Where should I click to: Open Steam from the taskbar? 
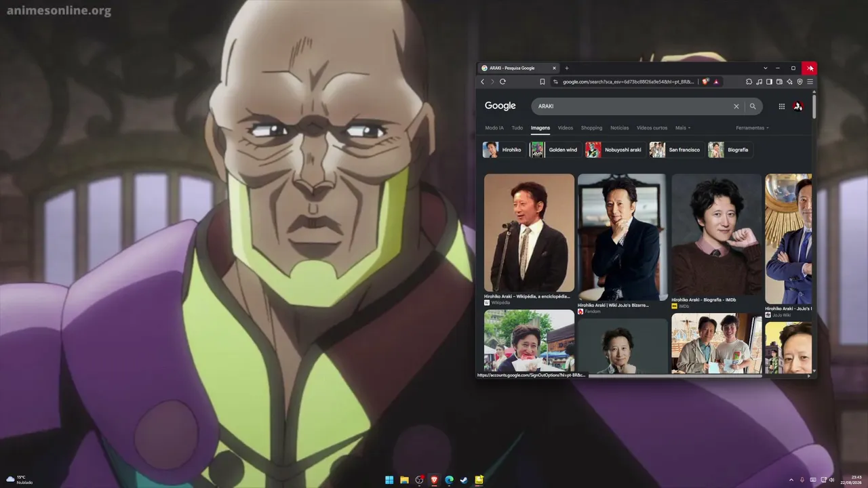point(464,480)
